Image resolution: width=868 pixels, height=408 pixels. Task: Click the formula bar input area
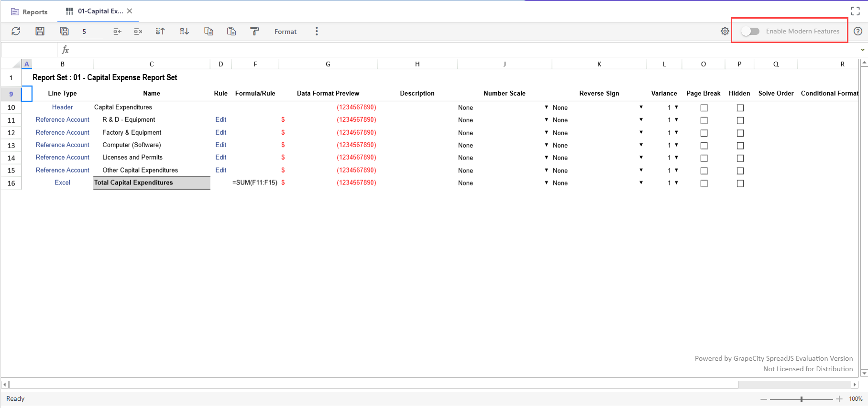[464, 50]
